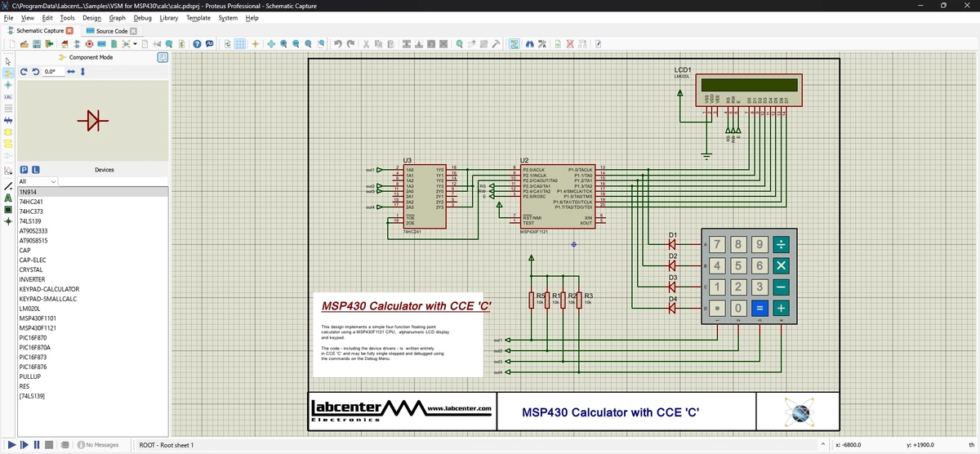Open the Template menu
The height and width of the screenshot is (454, 980).
(x=198, y=17)
